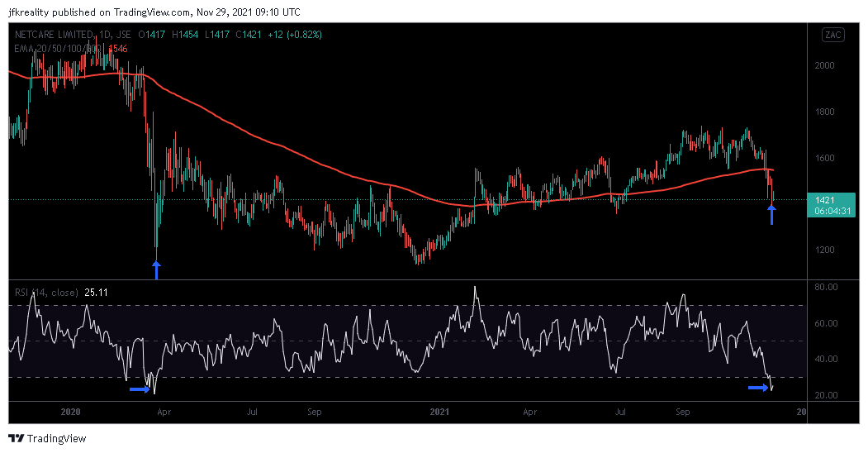Click the 20.00 RSI axis label

(826, 395)
